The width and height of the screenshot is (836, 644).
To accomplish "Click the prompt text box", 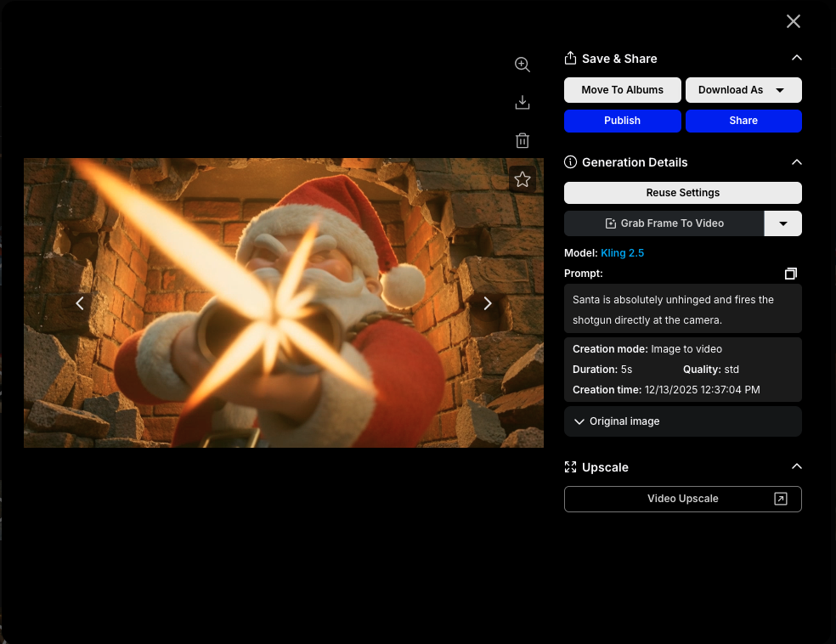I will (x=682, y=309).
